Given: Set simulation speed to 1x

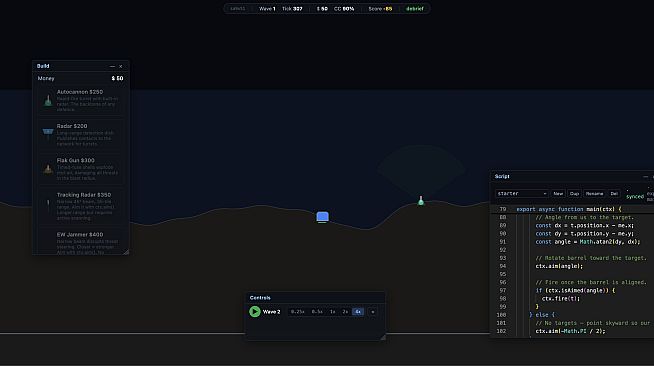Looking at the screenshot, I should coord(332,312).
